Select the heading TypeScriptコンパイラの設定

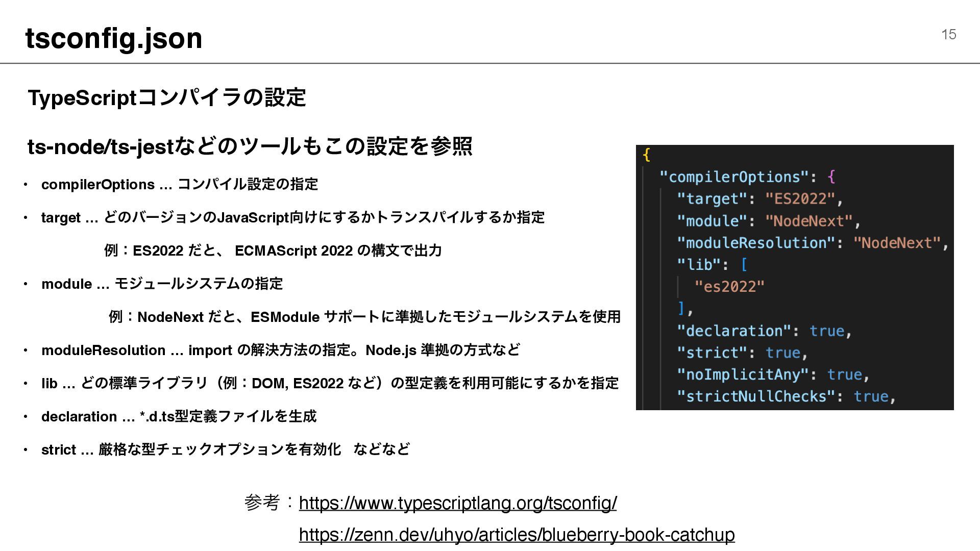click(x=167, y=97)
